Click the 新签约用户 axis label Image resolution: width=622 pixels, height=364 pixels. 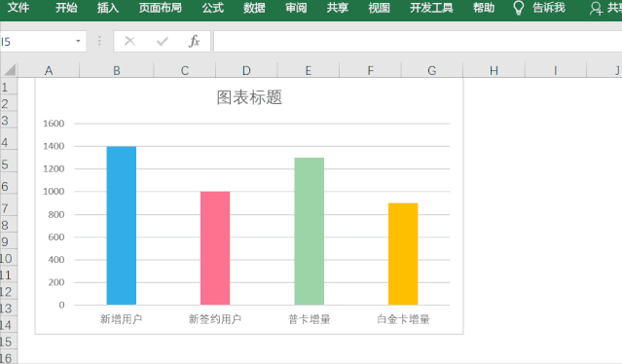215,319
